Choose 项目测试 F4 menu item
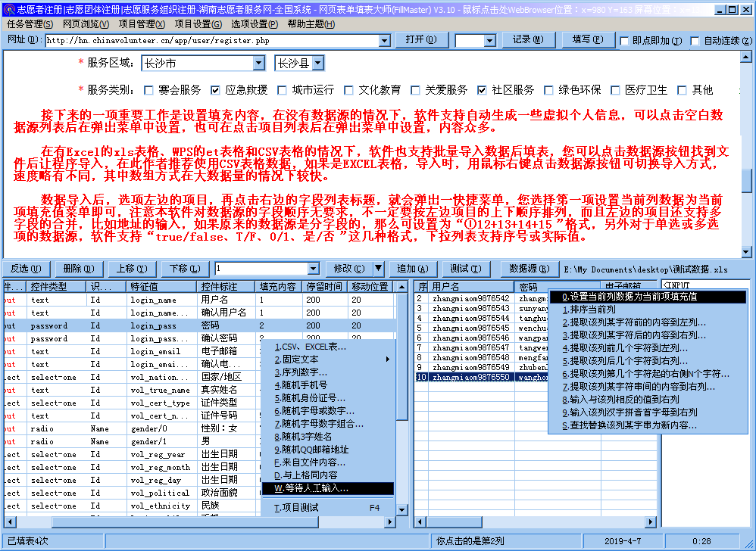Viewport: 756px width, 551px height. click(x=328, y=508)
